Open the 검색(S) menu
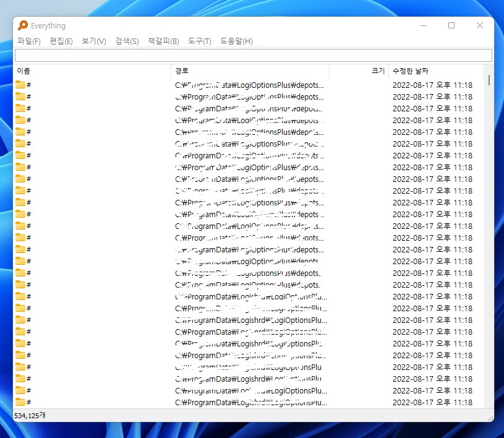The width and height of the screenshot is (504, 438). [127, 41]
